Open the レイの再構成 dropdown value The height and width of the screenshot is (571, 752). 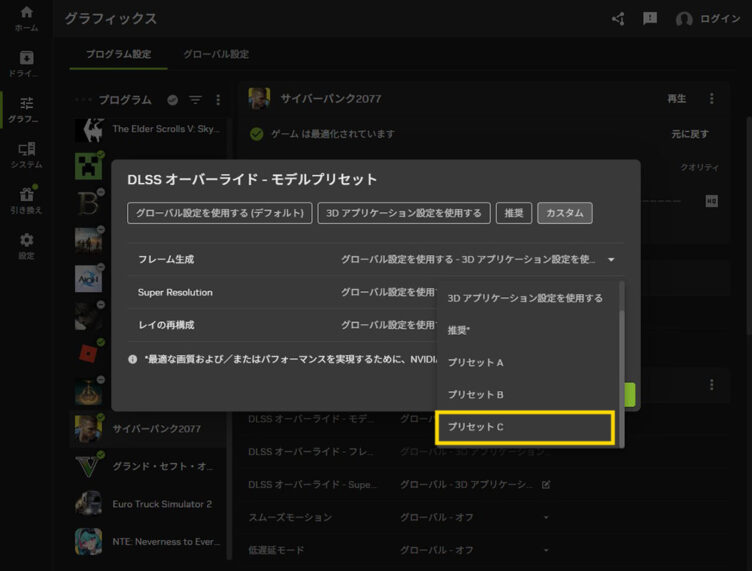388,325
